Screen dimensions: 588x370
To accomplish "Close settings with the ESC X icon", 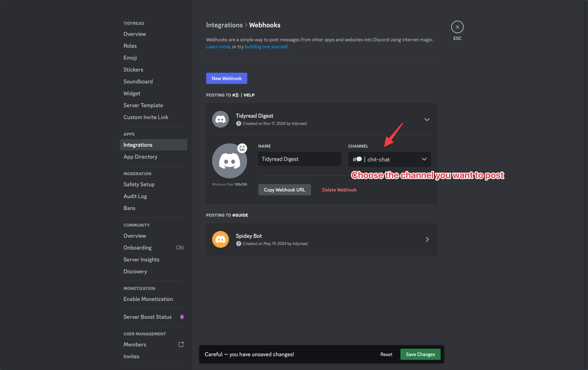I will (457, 27).
